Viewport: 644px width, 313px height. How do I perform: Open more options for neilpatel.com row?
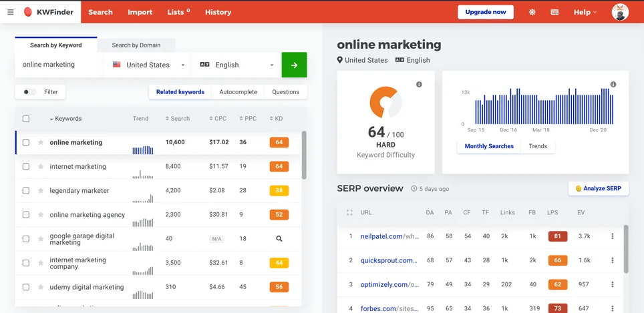pyautogui.click(x=613, y=236)
